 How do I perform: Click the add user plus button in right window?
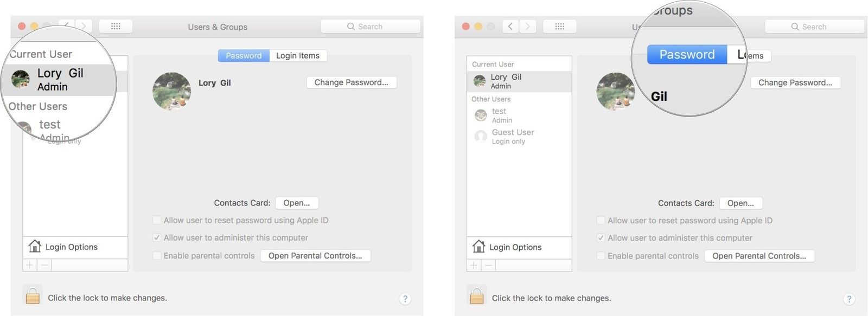click(x=474, y=265)
